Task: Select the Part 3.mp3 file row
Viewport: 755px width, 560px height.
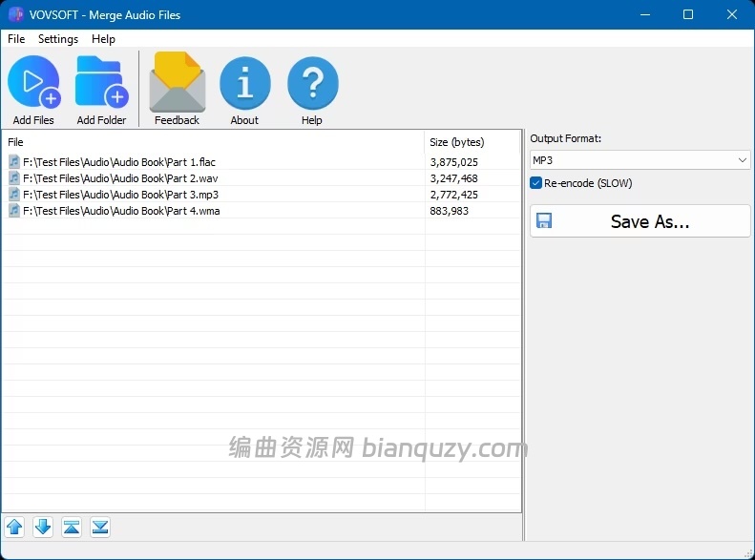Action: point(262,195)
